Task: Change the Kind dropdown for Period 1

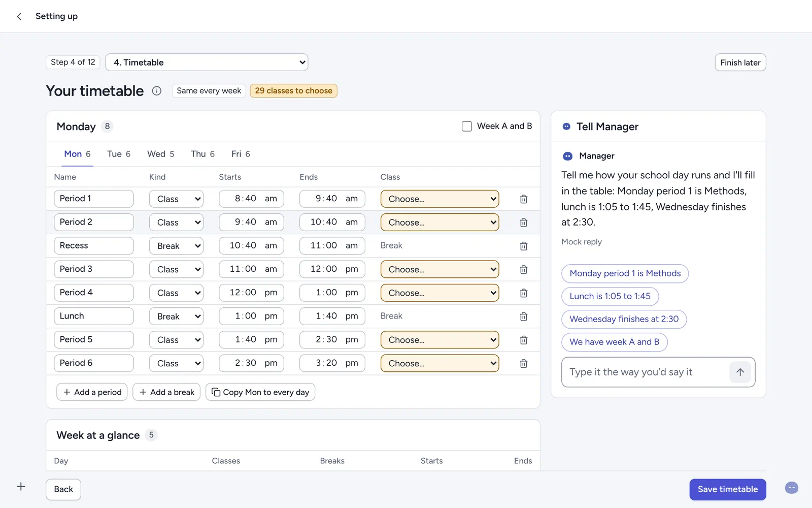Action: (176, 199)
